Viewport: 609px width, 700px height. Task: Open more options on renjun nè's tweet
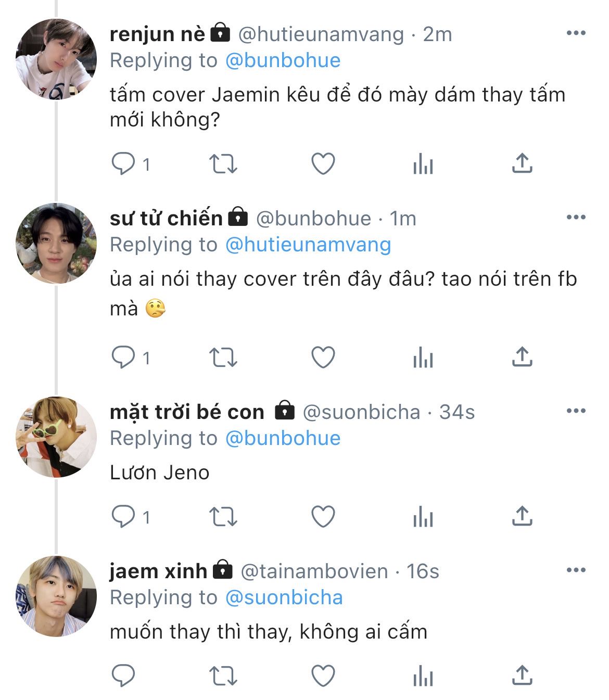(576, 33)
